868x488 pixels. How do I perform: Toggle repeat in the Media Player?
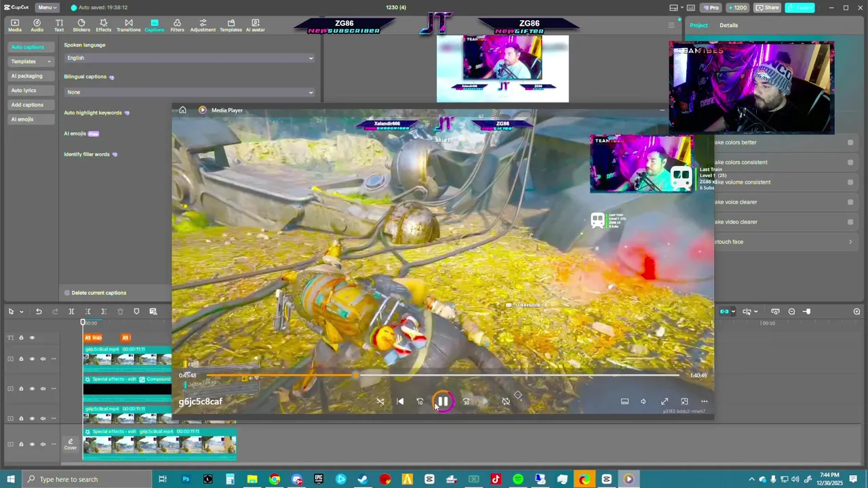tap(506, 401)
